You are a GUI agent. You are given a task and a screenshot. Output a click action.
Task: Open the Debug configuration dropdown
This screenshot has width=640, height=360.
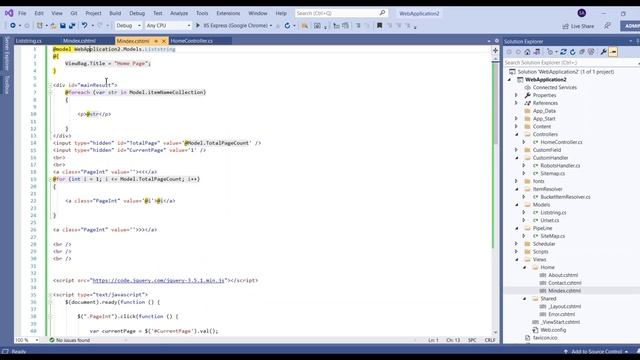(128, 26)
